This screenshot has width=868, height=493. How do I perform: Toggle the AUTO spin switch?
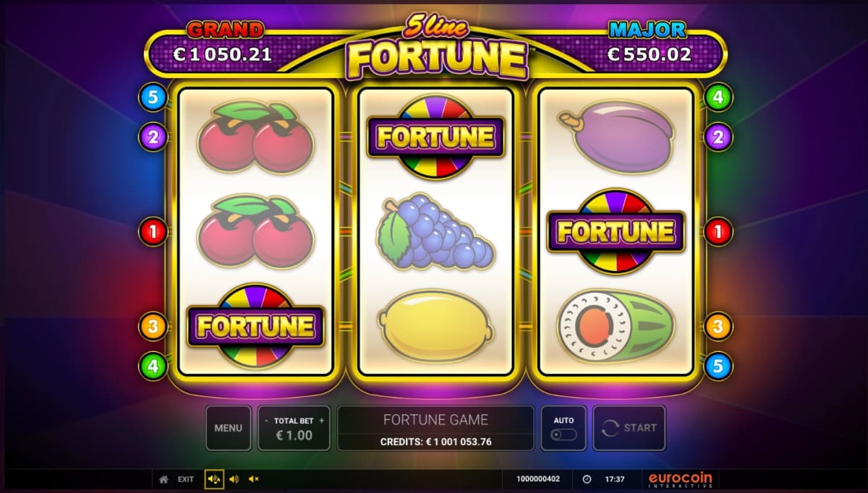coord(563,435)
